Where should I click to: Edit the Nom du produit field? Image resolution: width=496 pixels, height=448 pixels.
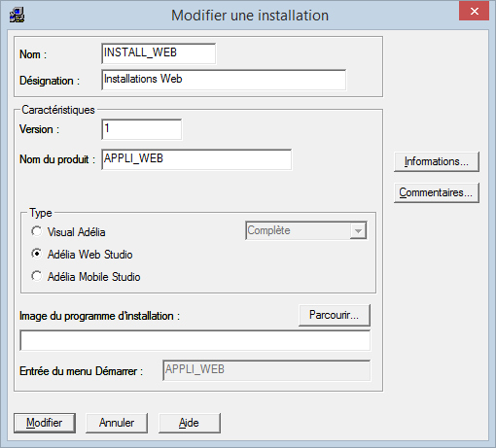[196, 159]
